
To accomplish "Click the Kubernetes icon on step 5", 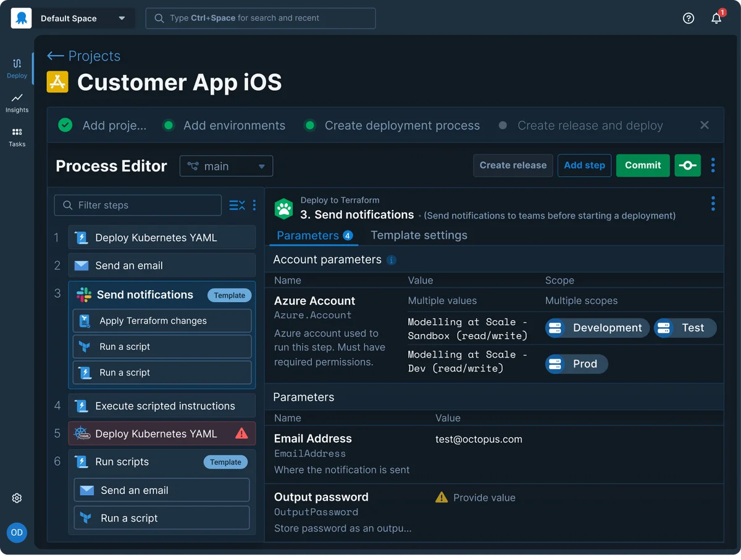I will (83, 433).
